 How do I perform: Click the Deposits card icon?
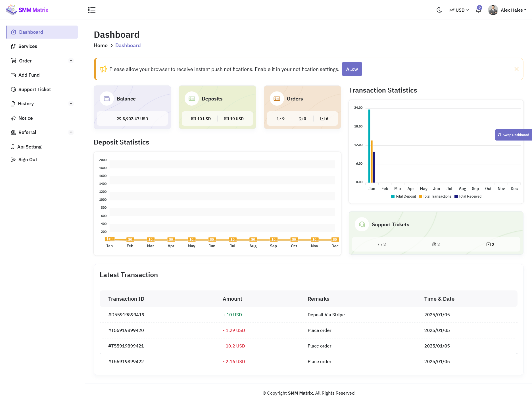(x=192, y=99)
